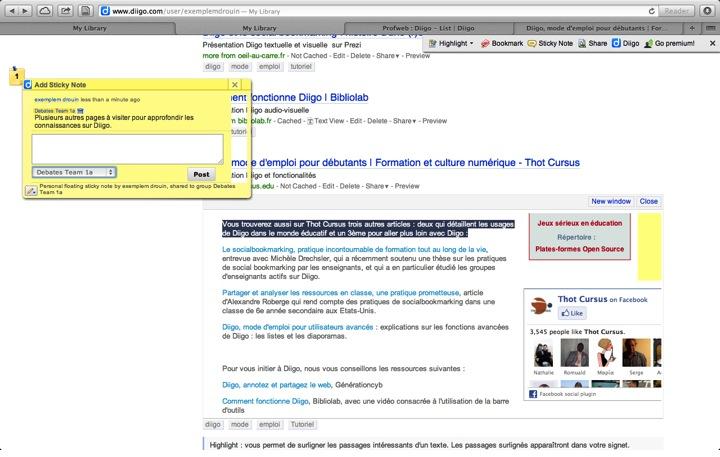The image size is (720, 457).
Task: Open Comment fonctionne Diigo | Bibliolab bookmark title
Action: (299, 97)
